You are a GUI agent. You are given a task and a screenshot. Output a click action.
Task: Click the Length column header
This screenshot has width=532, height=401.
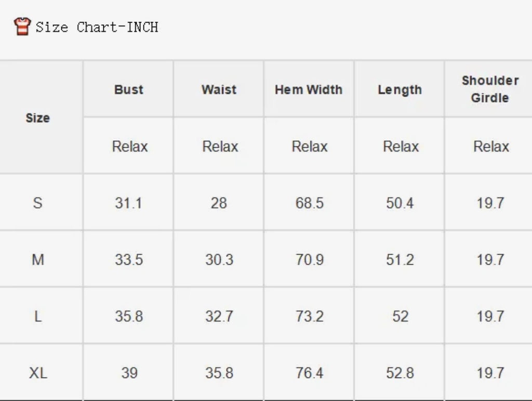[400, 90]
